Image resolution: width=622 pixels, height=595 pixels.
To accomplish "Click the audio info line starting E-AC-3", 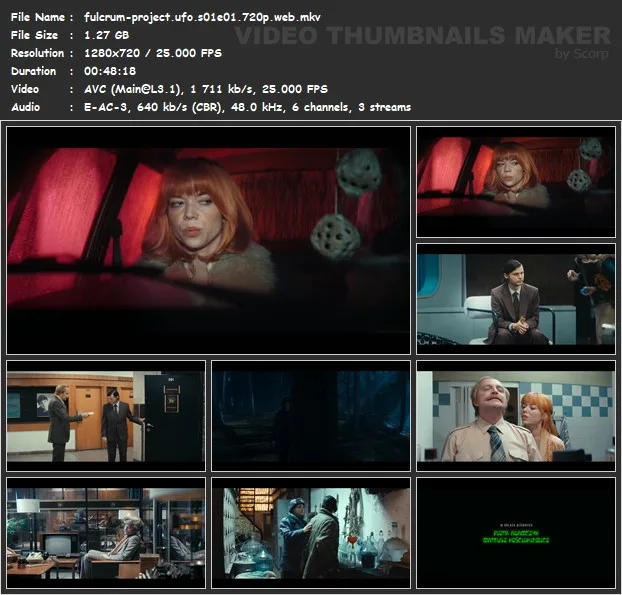I will 248,107.
